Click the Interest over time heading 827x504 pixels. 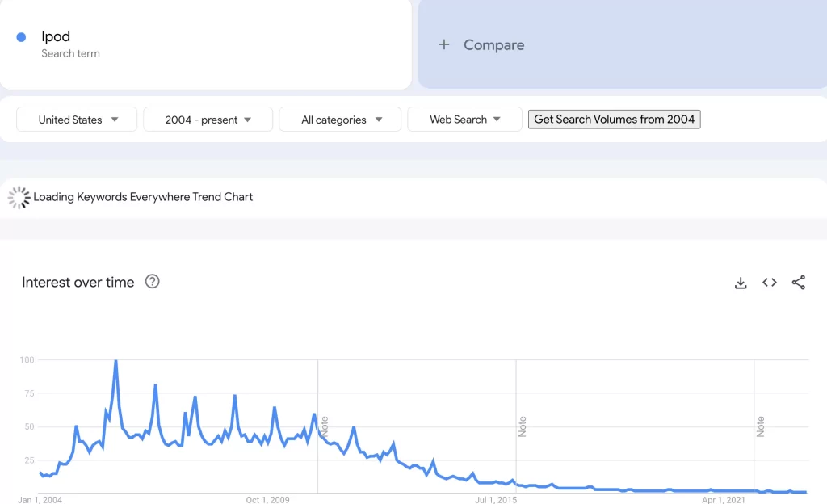pos(78,282)
